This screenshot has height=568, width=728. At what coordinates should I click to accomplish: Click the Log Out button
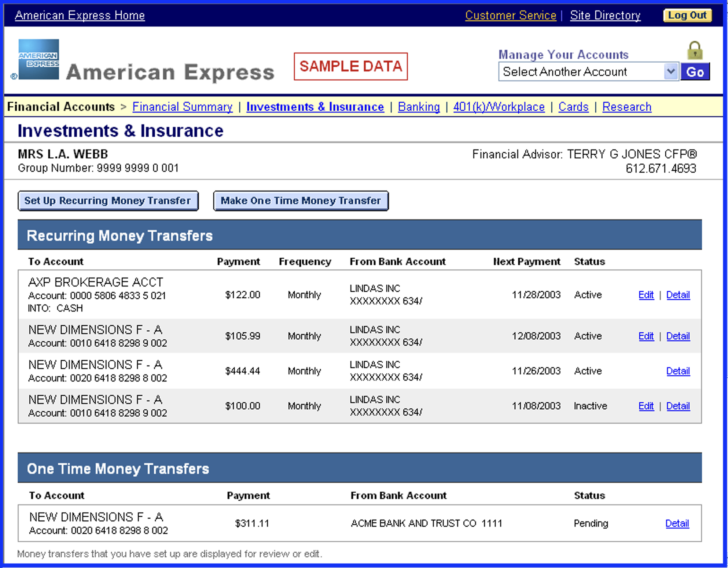pos(687,15)
